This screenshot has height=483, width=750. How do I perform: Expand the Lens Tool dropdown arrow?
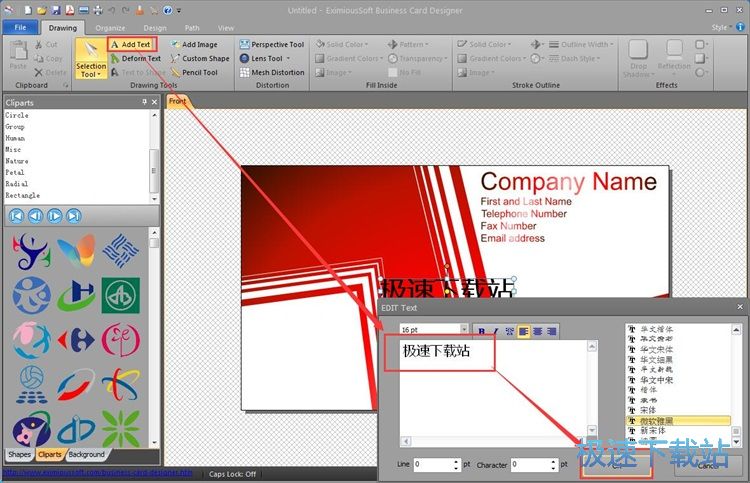click(x=288, y=58)
